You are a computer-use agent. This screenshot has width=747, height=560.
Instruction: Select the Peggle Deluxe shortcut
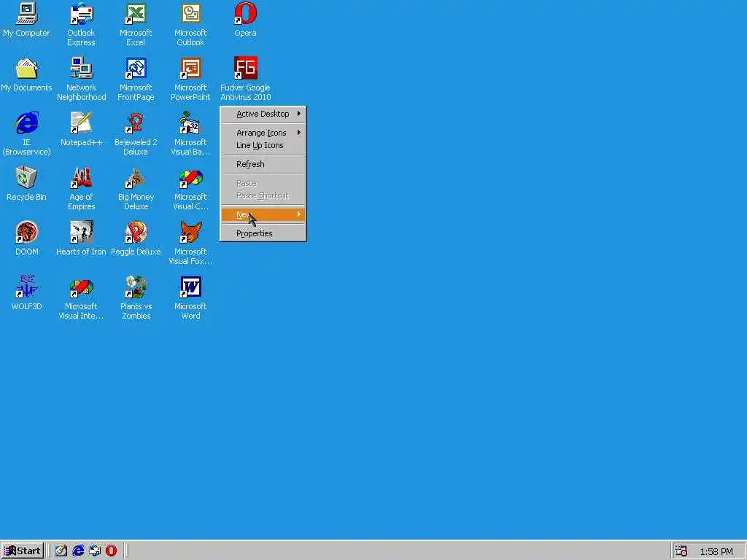[x=136, y=238]
